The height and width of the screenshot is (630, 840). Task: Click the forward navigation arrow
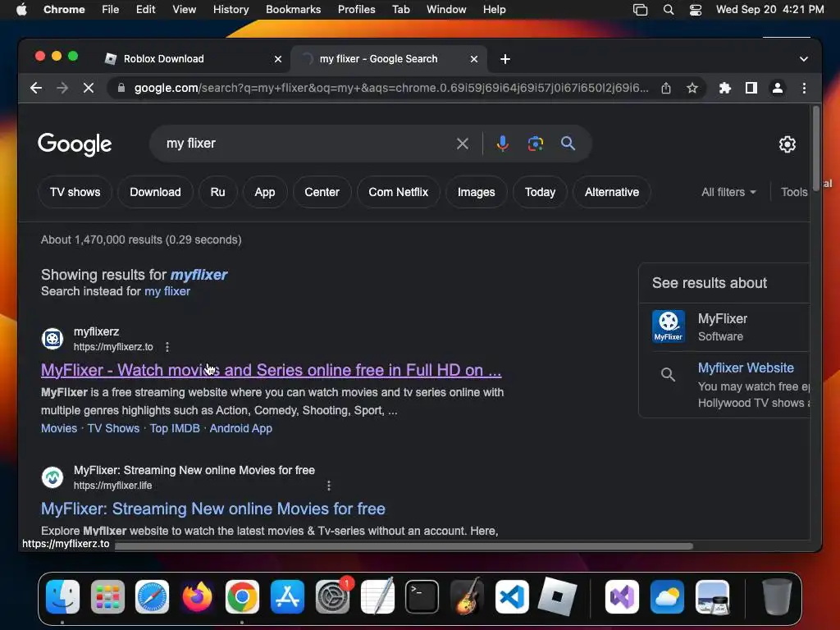pyautogui.click(x=62, y=88)
